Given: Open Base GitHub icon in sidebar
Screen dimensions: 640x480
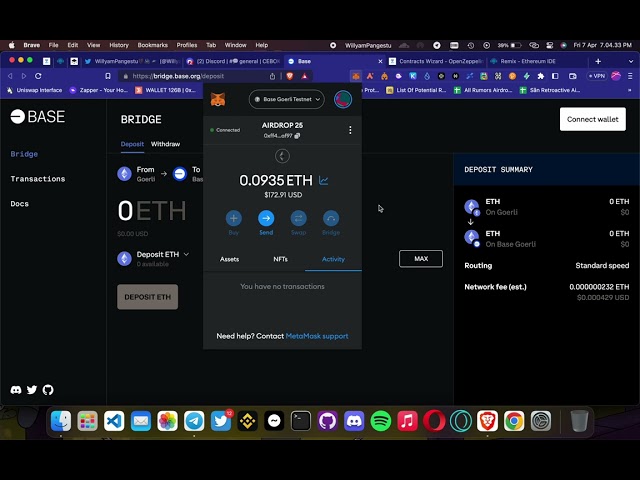Looking at the screenshot, I should 48,390.
